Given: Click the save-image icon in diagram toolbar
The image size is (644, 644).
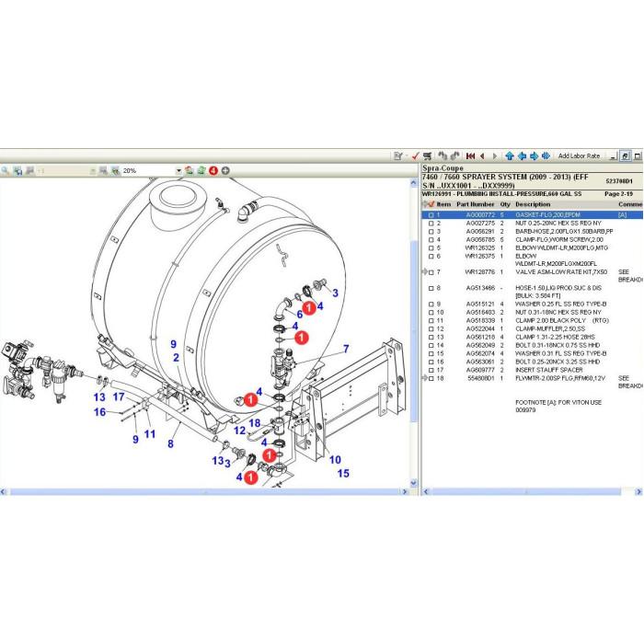Looking at the screenshot, I should [17, 170].
